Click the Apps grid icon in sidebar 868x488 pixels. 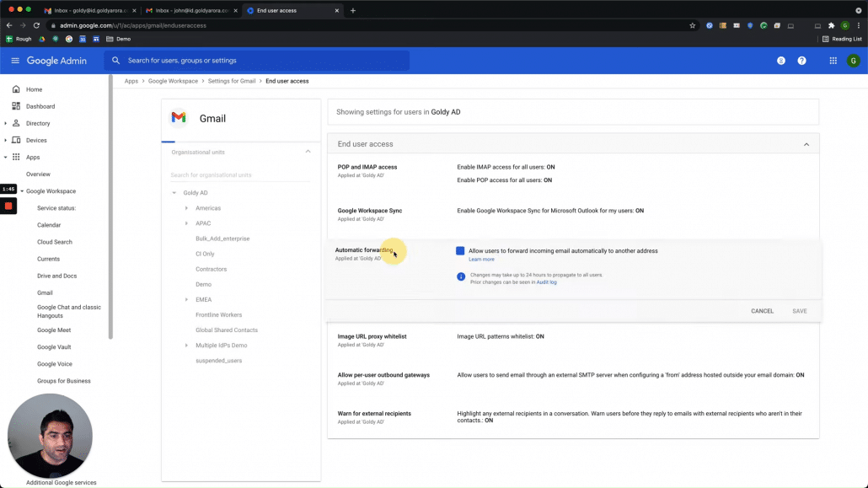pos(16,157)
